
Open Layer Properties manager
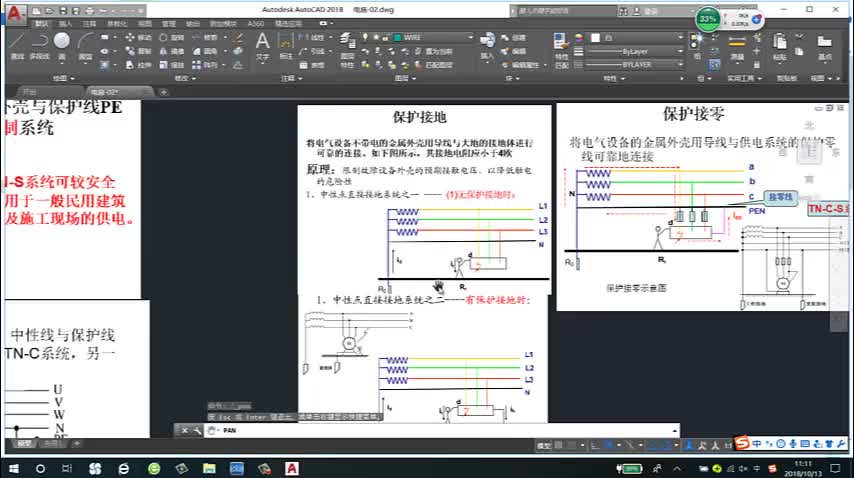click(347, 48)
